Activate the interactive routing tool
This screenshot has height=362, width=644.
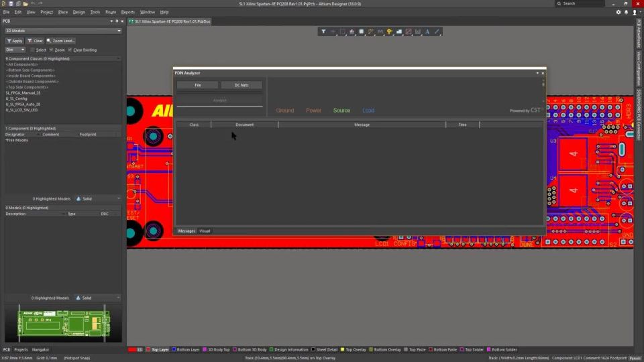tap(371, 32)
